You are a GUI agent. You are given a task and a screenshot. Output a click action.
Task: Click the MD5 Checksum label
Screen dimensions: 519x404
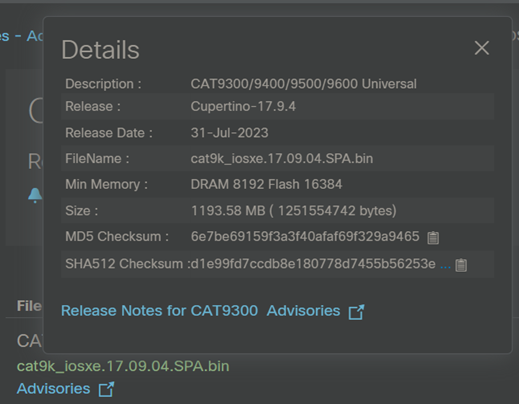coord(117,236)
